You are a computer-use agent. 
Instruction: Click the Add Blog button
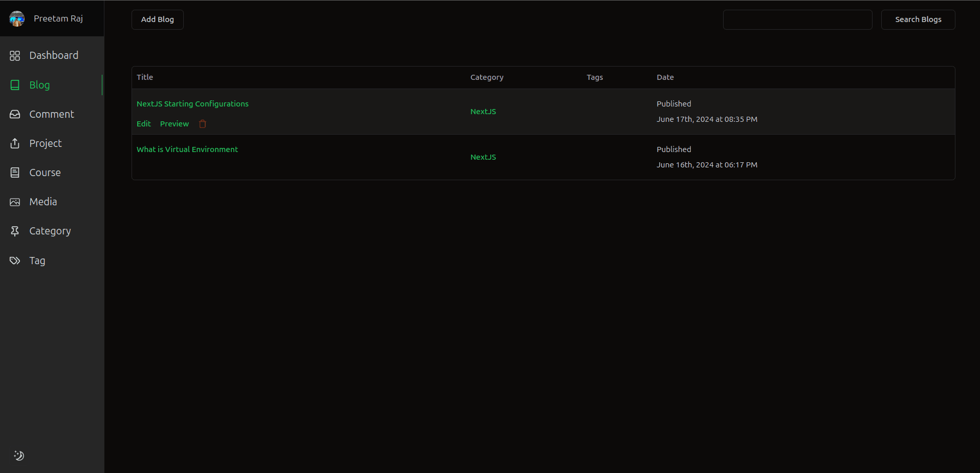158,19
